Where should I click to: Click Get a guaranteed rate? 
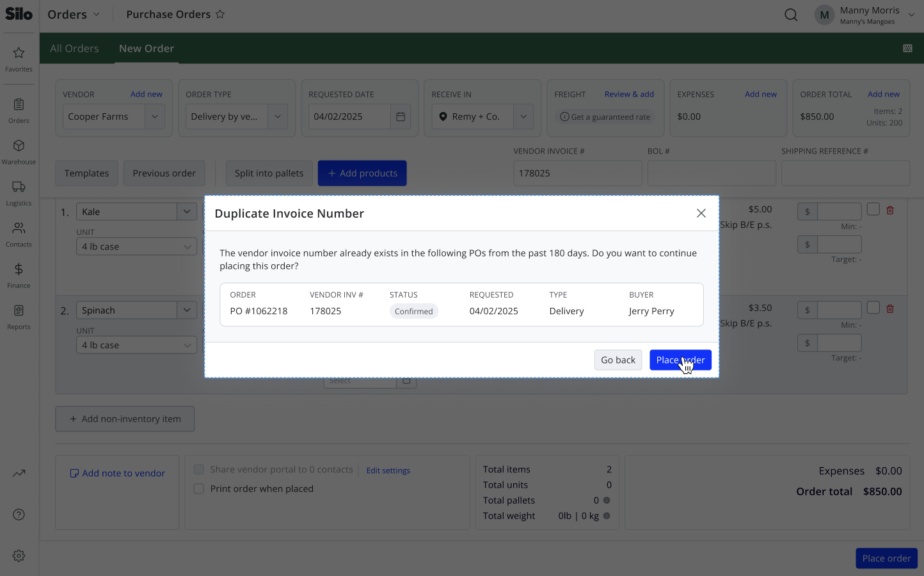(x=605, y=116)
